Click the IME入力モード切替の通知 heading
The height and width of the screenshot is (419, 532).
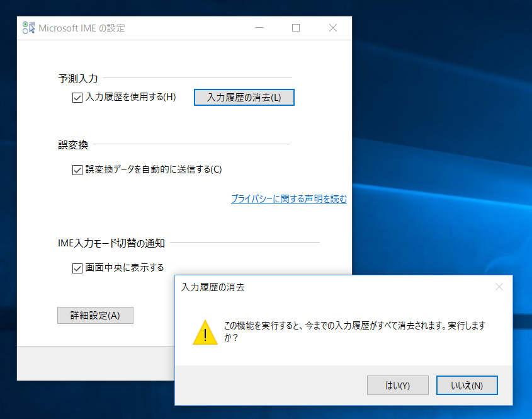pyautogui.click(x=110, y=243)
